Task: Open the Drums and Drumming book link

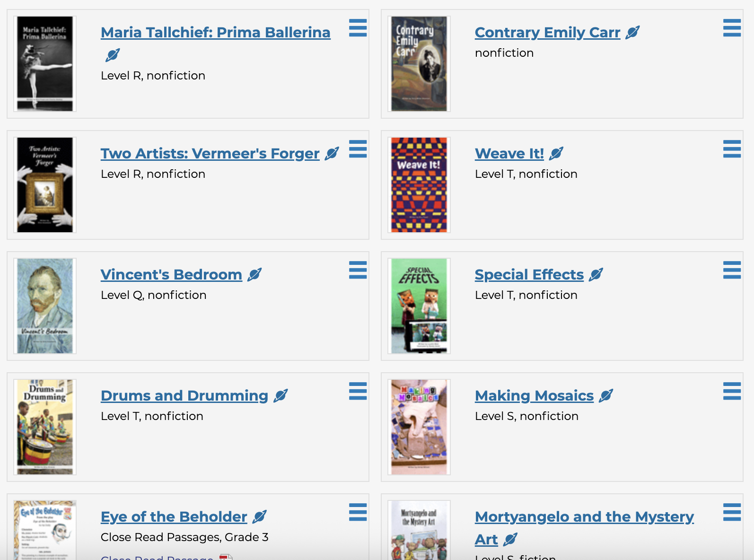Action: coord(184,396)
